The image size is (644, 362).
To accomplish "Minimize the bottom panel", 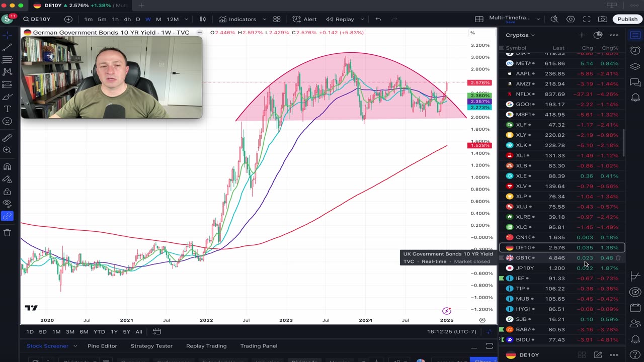I will 473,346.
